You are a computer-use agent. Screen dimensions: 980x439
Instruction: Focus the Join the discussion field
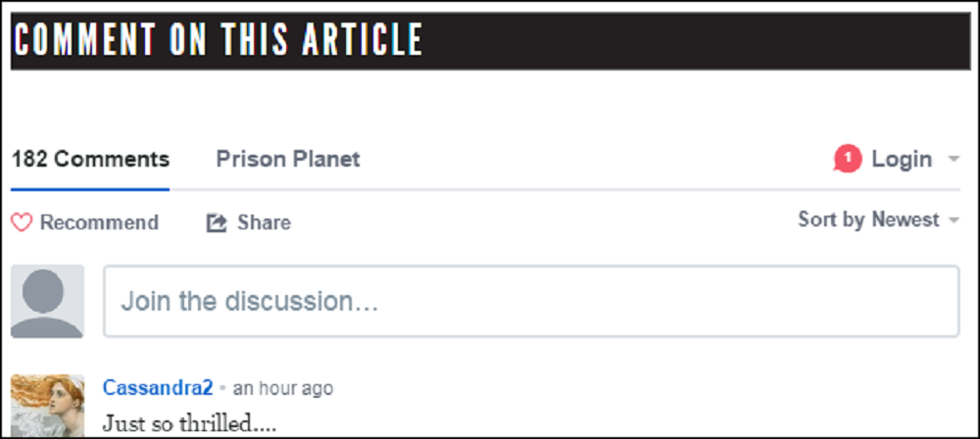531,302
